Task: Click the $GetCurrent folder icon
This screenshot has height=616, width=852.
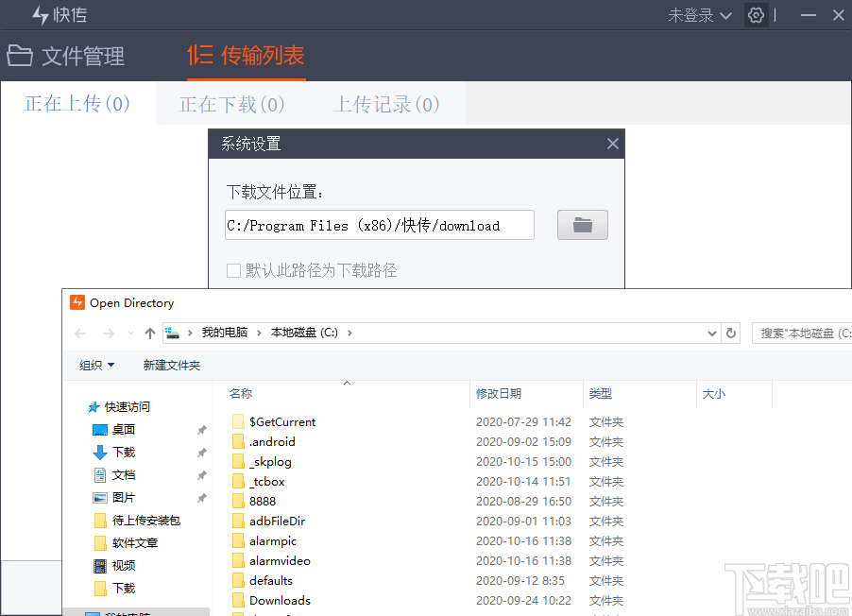Action: tap(238, 422)
